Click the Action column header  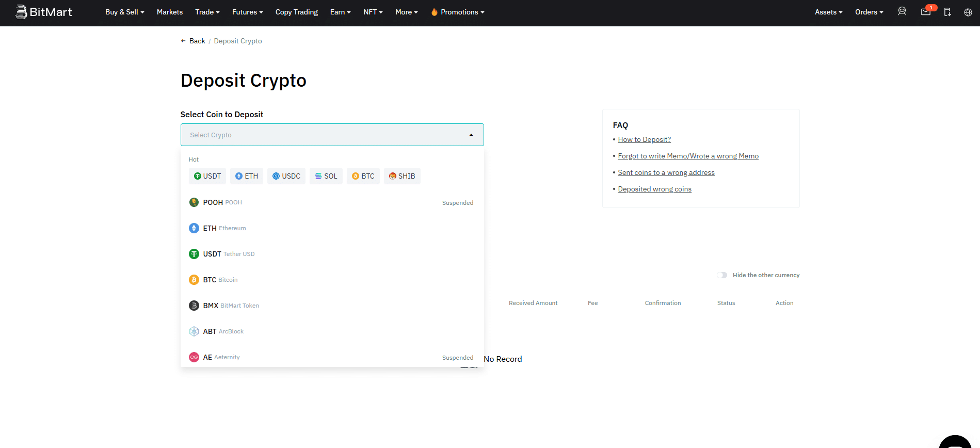tap(784, 303)
